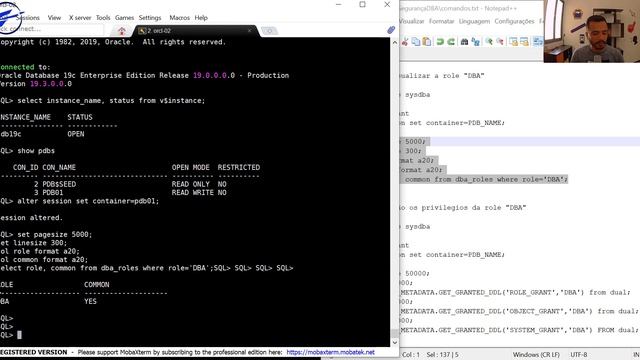The image size is (640, 360).
Task: Click 'Windows (CR LF)' in Notepad++ status bar
Action: coord(536,355)
